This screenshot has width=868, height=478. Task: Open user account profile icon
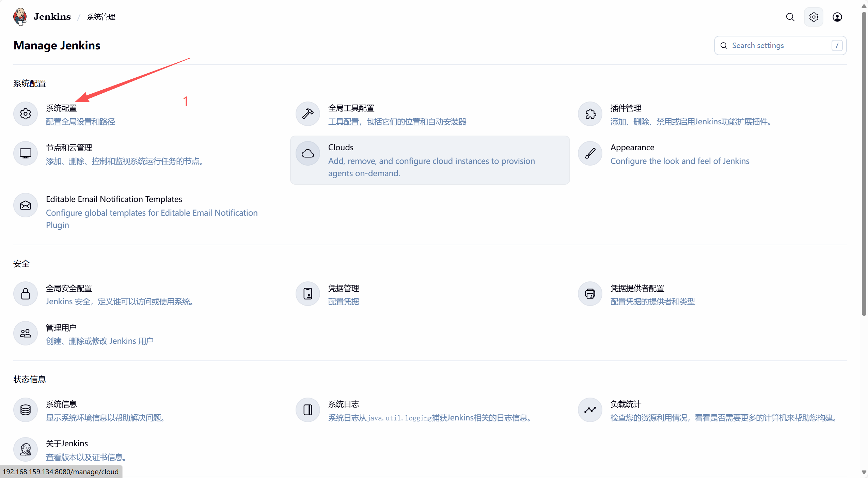pyautogui.click(x=837, y=17)
